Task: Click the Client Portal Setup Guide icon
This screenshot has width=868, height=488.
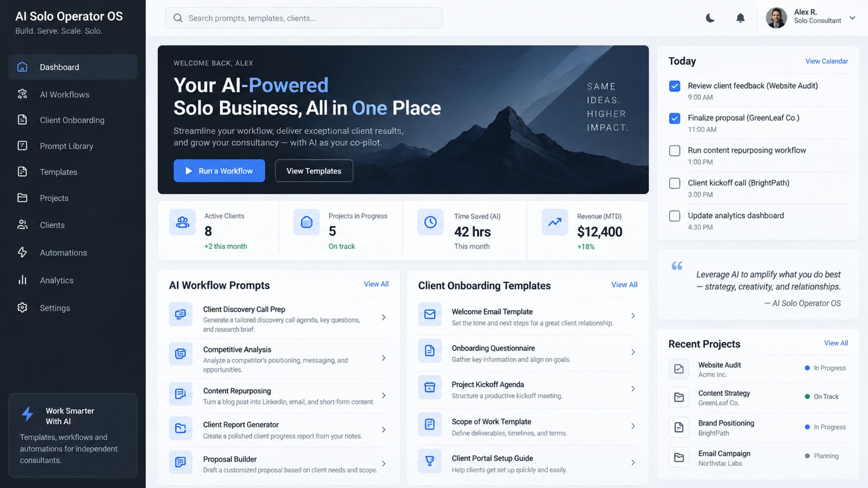Action: 430,461
